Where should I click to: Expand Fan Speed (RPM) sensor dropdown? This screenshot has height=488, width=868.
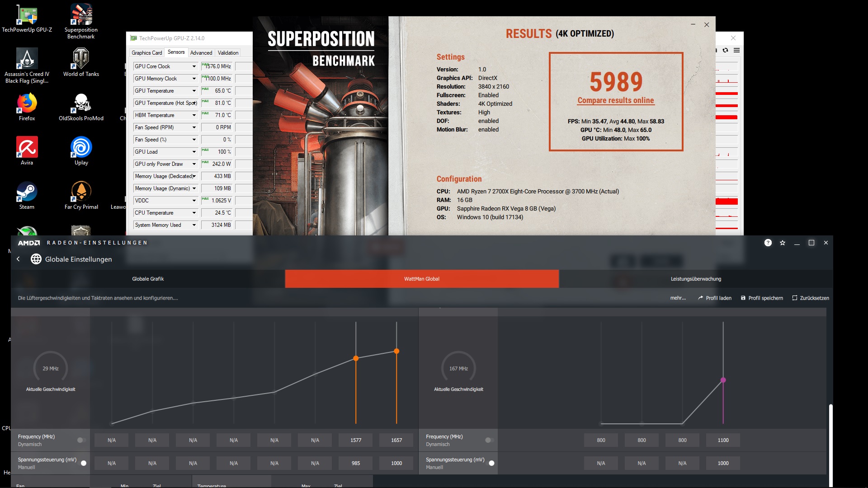point(194,127)
